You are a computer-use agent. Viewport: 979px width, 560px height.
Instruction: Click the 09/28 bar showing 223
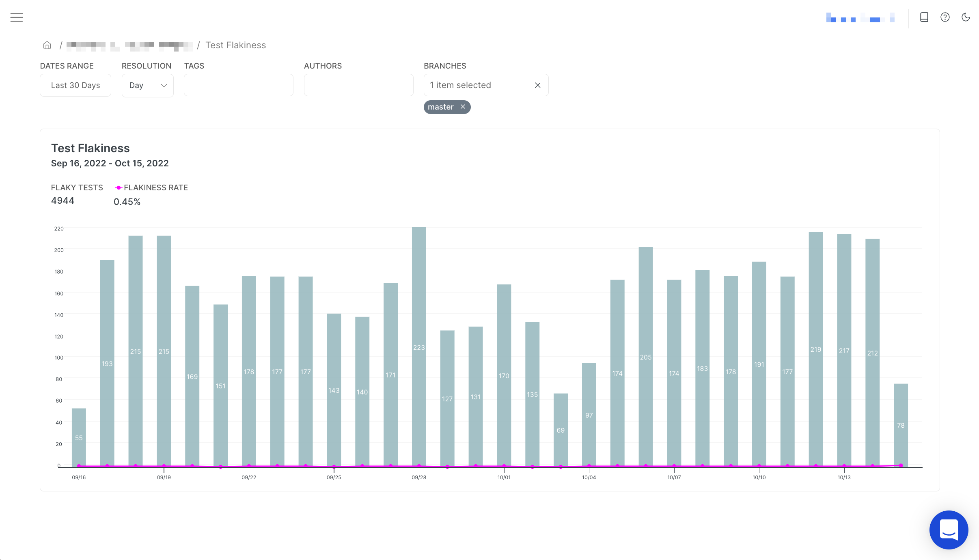tap(419, 347)
